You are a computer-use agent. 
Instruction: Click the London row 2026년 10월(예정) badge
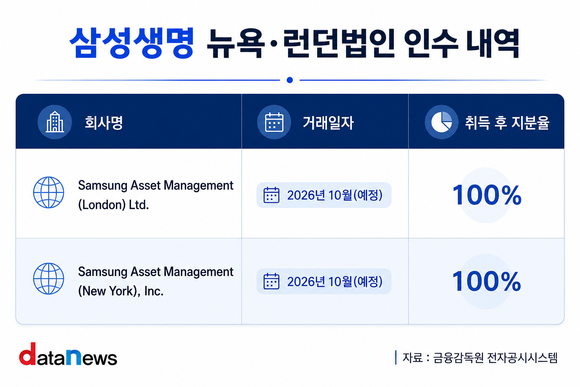pos(324,195)
